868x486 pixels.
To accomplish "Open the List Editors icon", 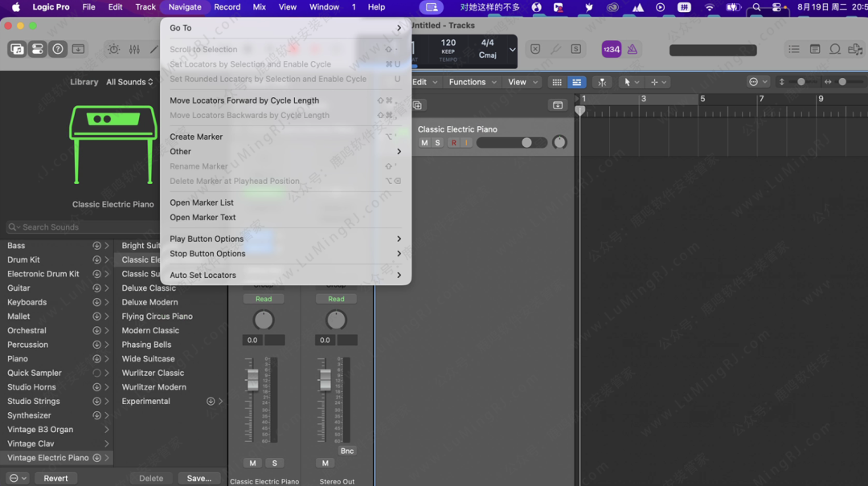I will click(x=794, y=50).
